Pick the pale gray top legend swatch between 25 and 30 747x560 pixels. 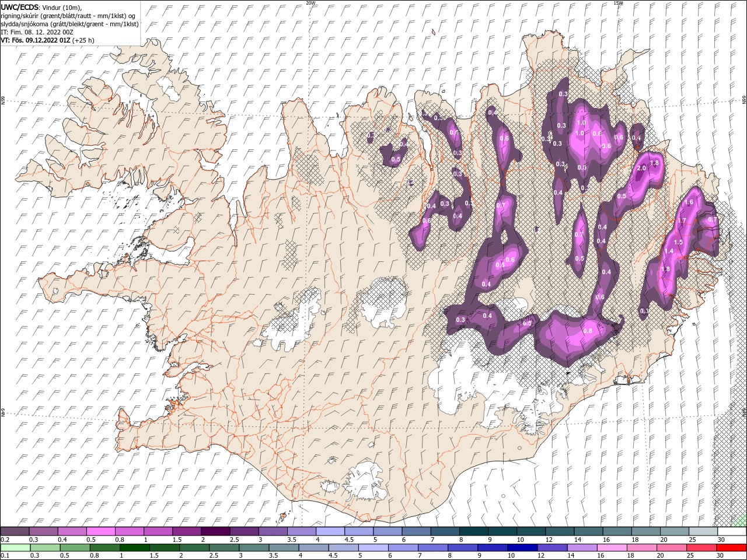[703, 531]
